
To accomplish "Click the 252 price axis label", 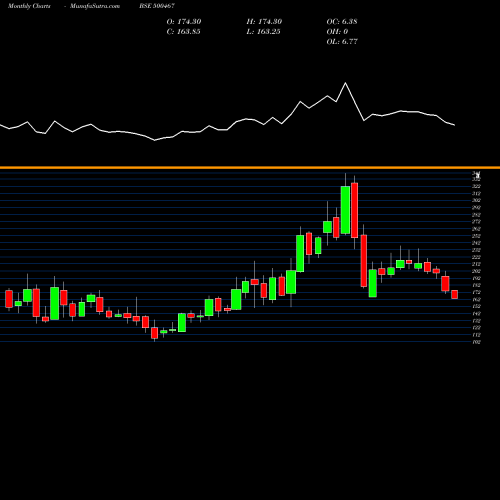I will [476, 236].
